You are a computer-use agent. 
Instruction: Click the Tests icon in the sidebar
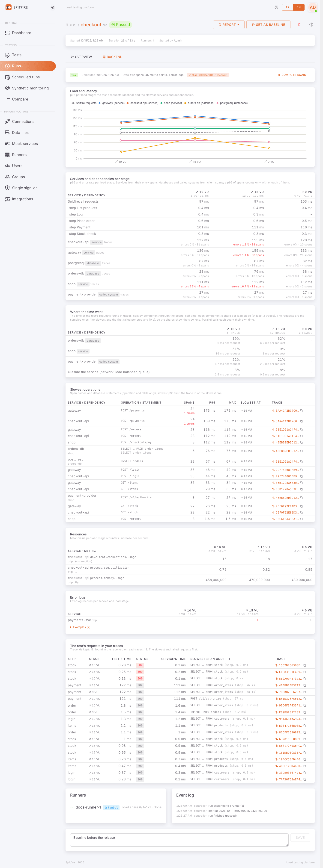7,55
